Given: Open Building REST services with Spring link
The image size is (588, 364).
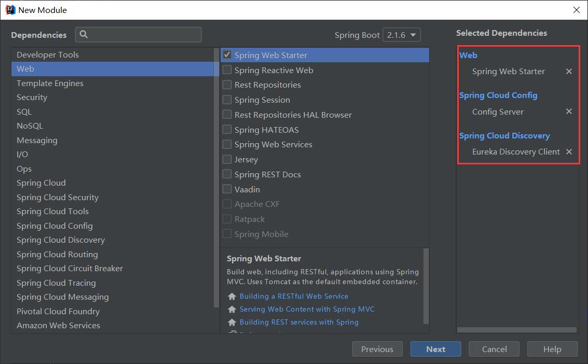Looking at the screenshot, I should pos(299,322).
